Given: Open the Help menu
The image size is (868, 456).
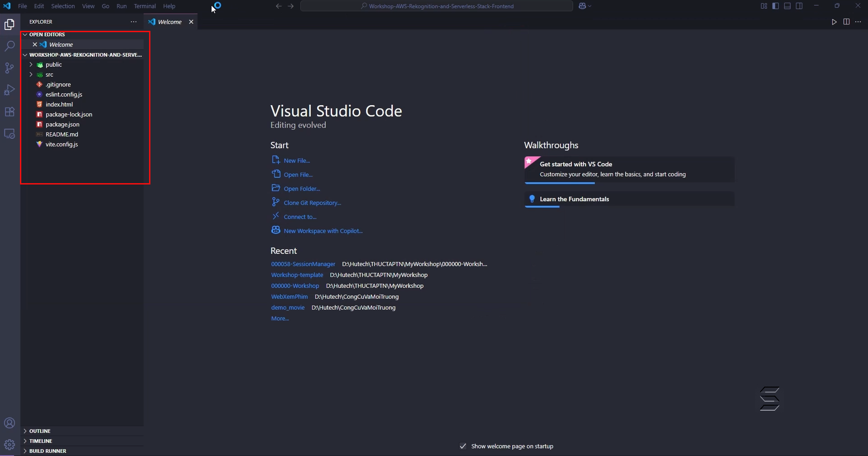Looking at the screenshot, I should (x=169, y=6).
